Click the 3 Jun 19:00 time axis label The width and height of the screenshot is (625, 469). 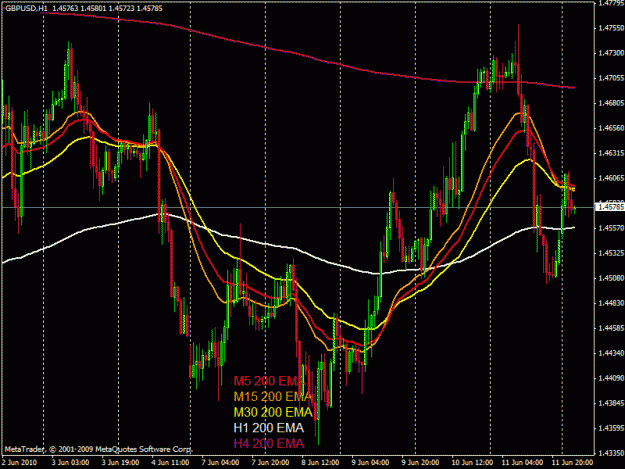click(120, 463)
